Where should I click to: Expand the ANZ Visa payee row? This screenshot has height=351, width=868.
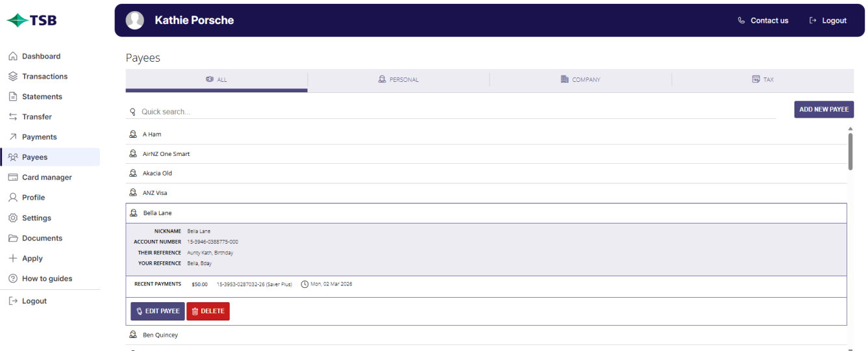pos(486,193)
